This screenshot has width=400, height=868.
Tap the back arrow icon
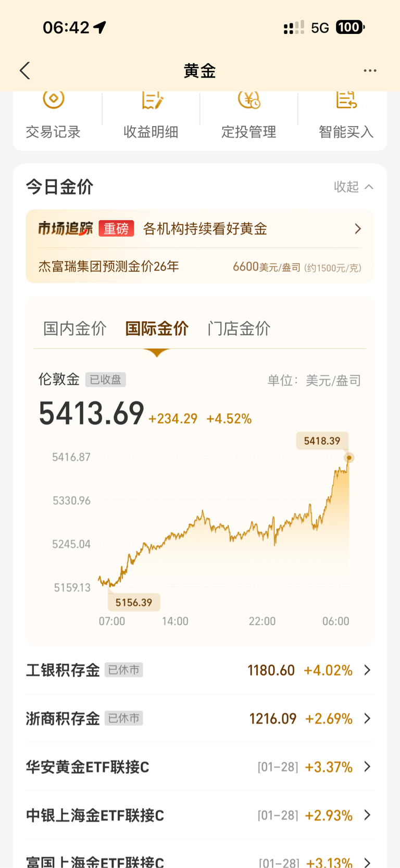[25, 71]
